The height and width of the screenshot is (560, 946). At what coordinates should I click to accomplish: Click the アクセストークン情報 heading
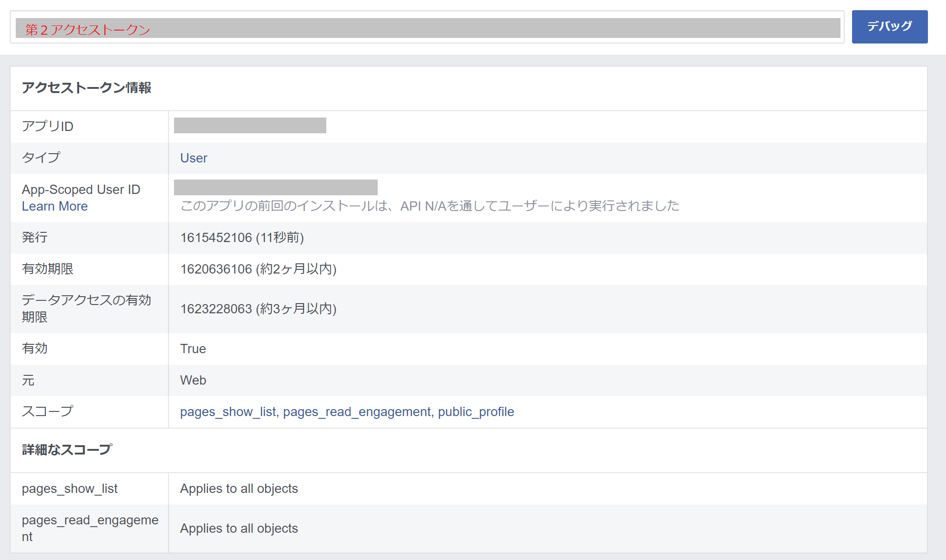pos(87,88)
